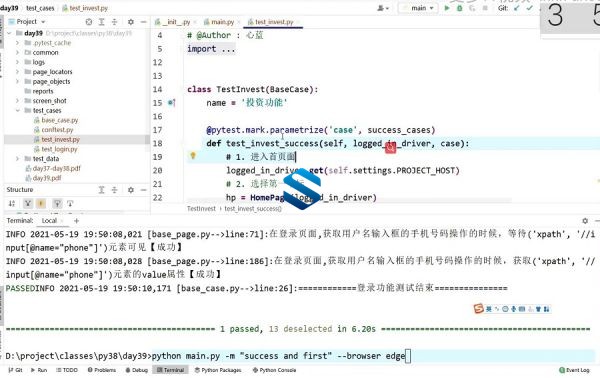Click the Structure sort alphabetically icon
The height and width of the screenshot is (378, 600).
(12, 204)
